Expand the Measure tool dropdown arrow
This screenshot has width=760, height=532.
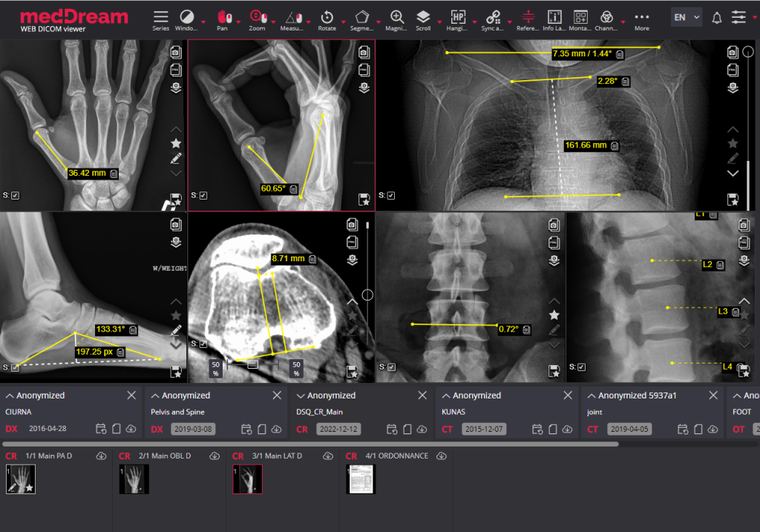pos(308,22)
